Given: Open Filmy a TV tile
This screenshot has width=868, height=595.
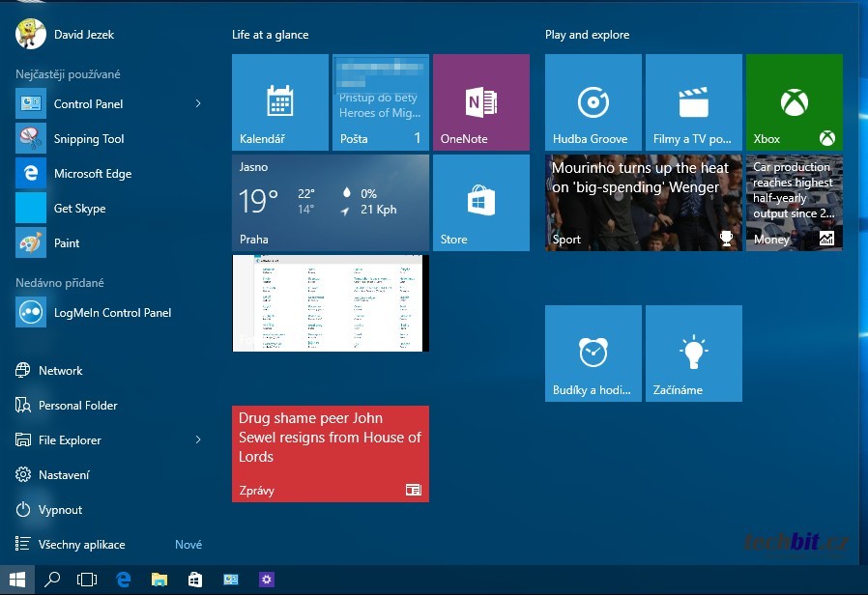Looking at the screenshot, I should tap(694, 102).
